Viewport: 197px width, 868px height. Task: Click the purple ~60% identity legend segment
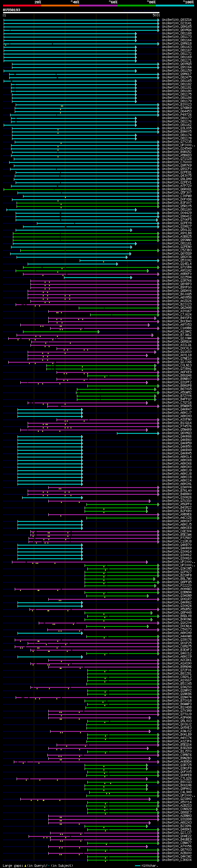coord(98,6)
